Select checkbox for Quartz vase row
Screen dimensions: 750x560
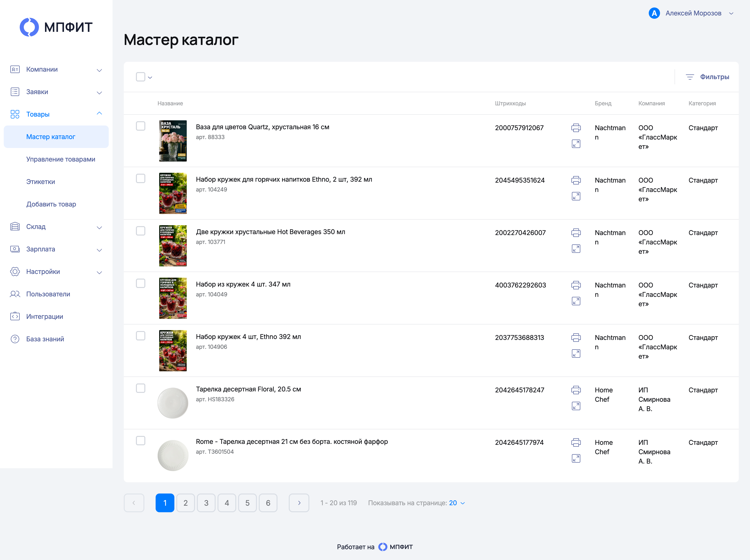tap(140, 126)
